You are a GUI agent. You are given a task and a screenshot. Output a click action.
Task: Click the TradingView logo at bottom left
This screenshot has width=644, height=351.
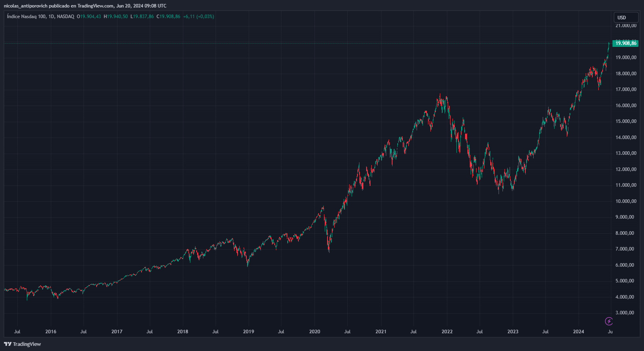click(x=22, y=344)
